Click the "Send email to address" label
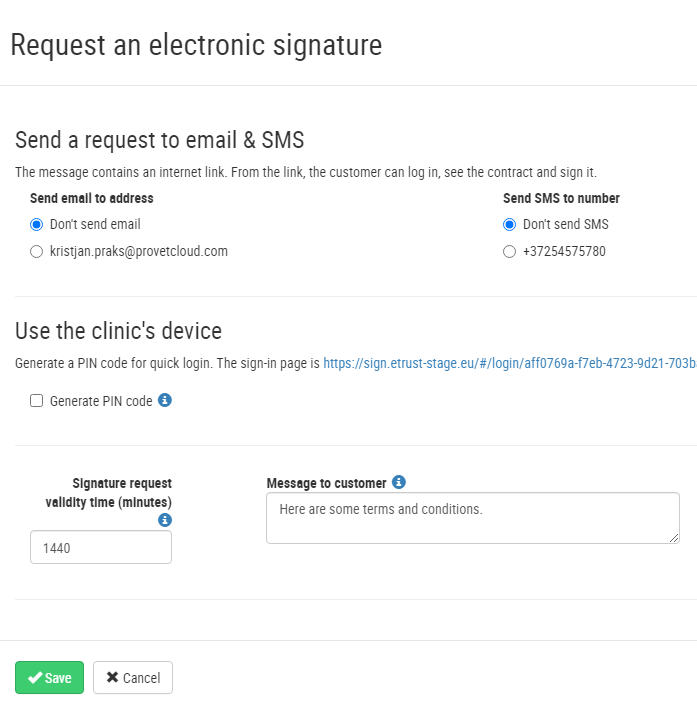Viewport: 697px width, 709px height. 92,198
